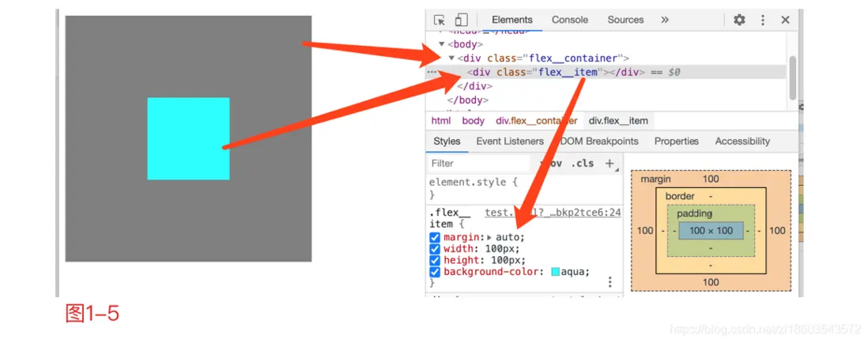Screen dimensions: 868x343
Task: Select the div.flex__container breadcrumb
Action: coord(537,121)
